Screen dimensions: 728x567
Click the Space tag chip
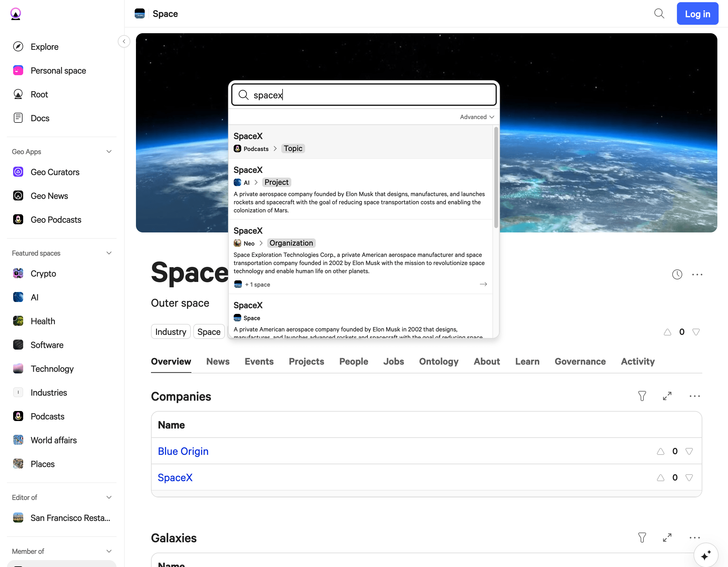(x=209, y=332)
